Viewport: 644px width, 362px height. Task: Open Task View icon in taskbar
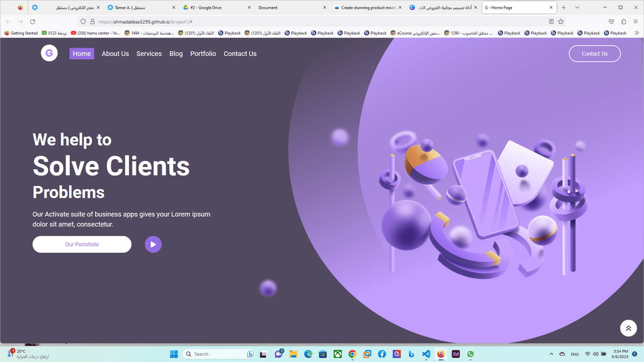pos(264,354)
